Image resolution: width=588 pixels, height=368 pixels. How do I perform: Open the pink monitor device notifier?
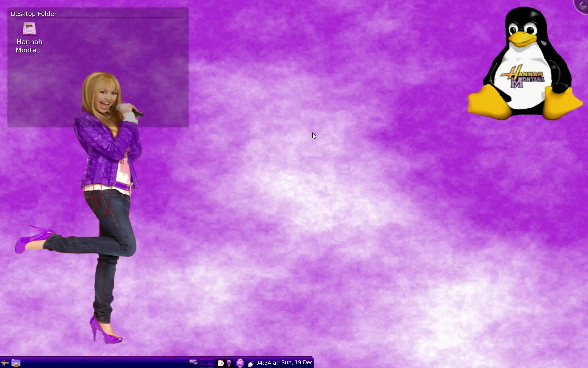coord(240,363)
